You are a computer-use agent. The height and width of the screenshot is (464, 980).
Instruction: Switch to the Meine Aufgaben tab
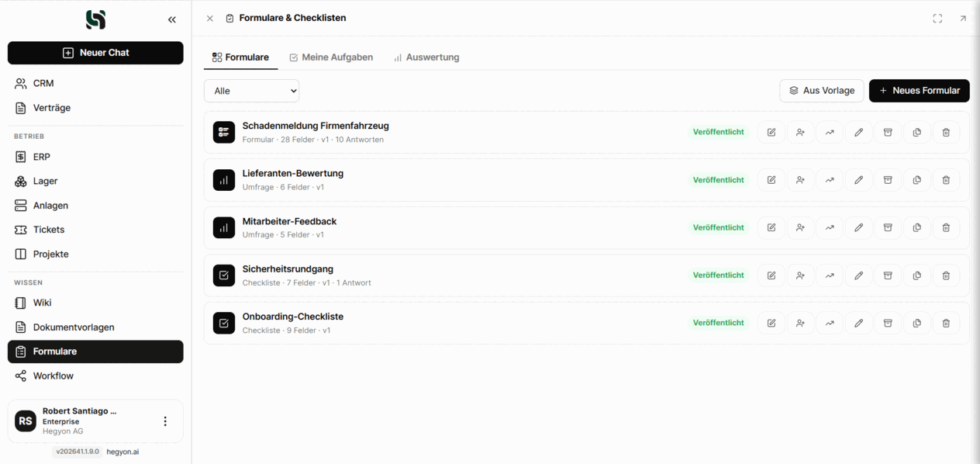[331, 57]
